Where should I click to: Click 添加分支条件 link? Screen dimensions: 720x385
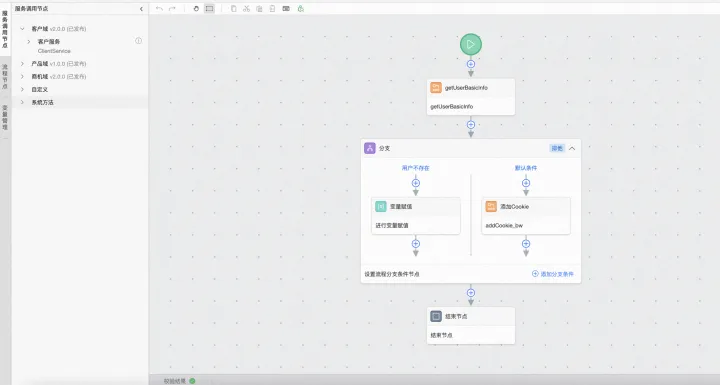tap(553, 274)
